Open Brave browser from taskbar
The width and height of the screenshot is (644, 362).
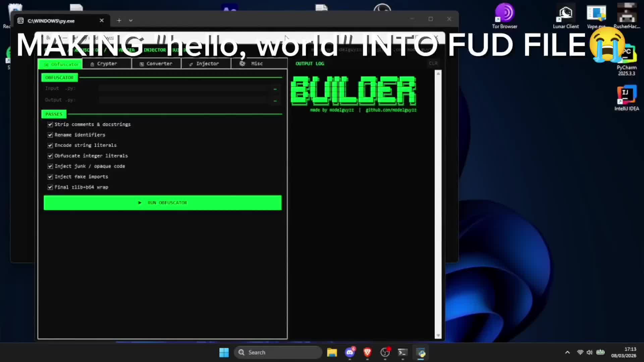pos(367,352)
